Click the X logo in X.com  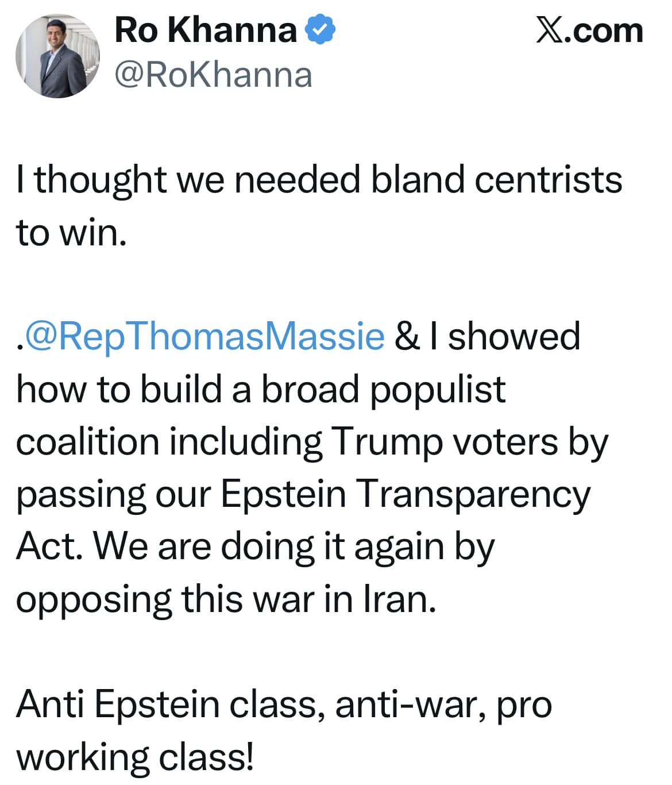tap(549, 31)
